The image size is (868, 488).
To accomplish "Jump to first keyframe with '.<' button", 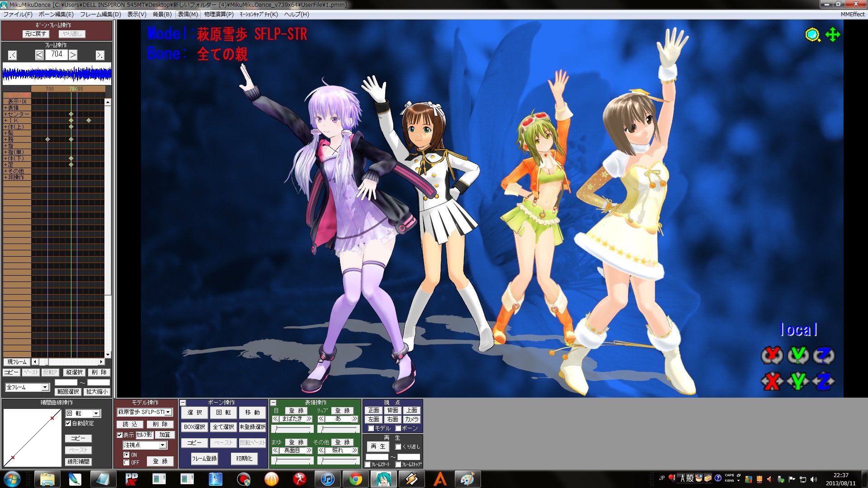I will [12, 55].
